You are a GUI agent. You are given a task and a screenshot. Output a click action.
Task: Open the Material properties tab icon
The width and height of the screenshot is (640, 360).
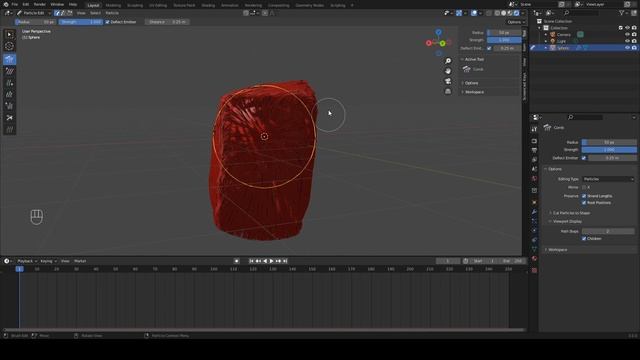point(534,258)
